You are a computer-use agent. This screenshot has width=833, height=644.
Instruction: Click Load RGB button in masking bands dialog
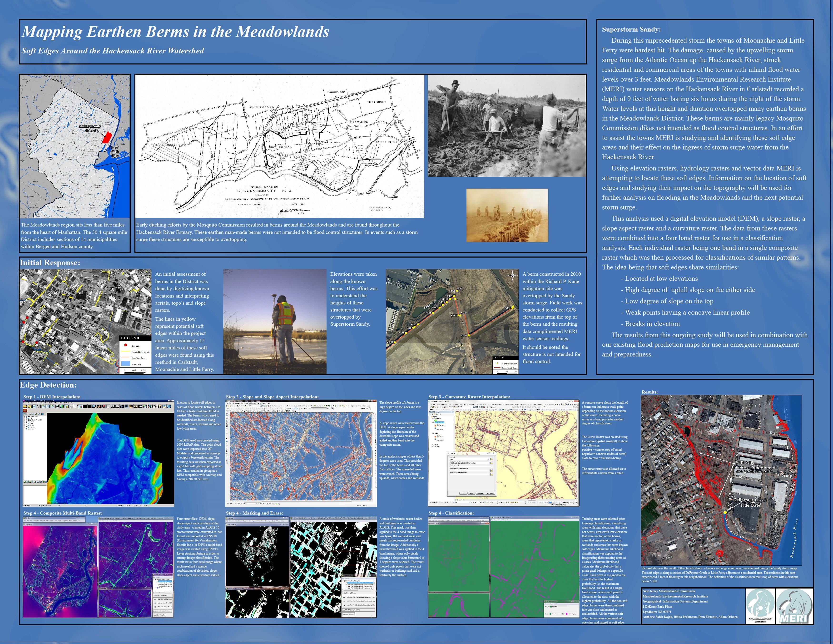pos(345,614)
